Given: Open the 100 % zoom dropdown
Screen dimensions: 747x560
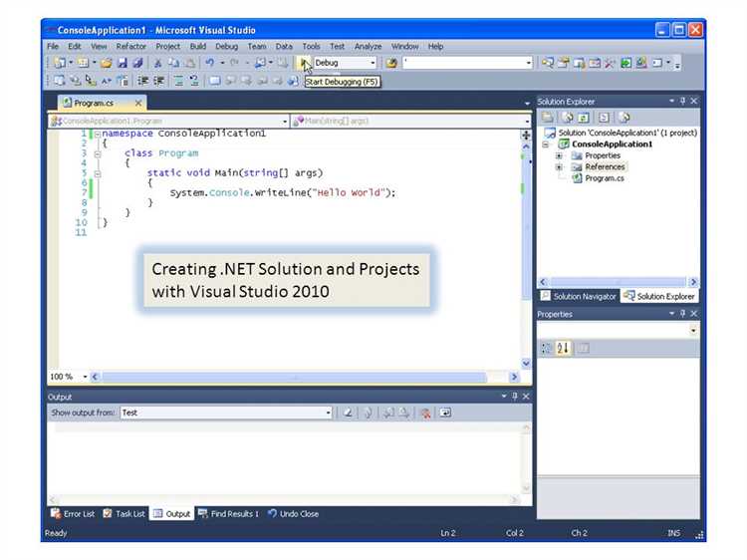Looking at the screenshot, I should pyautogui.click(x=86, y=377).
